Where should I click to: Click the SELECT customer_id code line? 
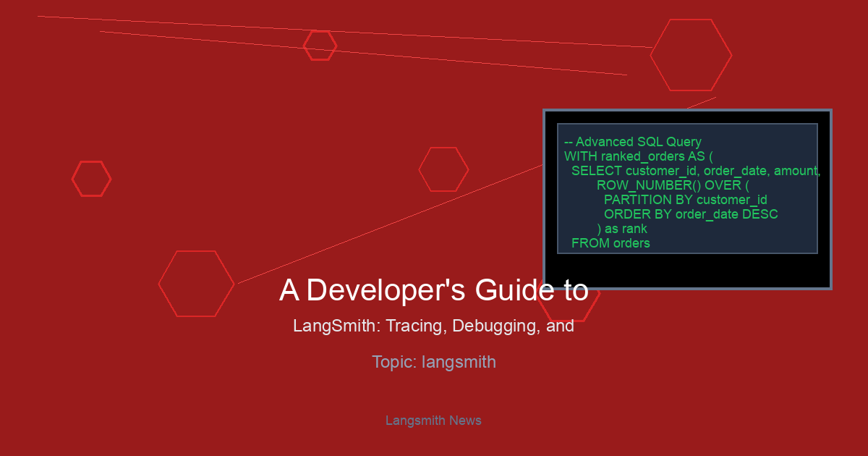pos(695,171)
